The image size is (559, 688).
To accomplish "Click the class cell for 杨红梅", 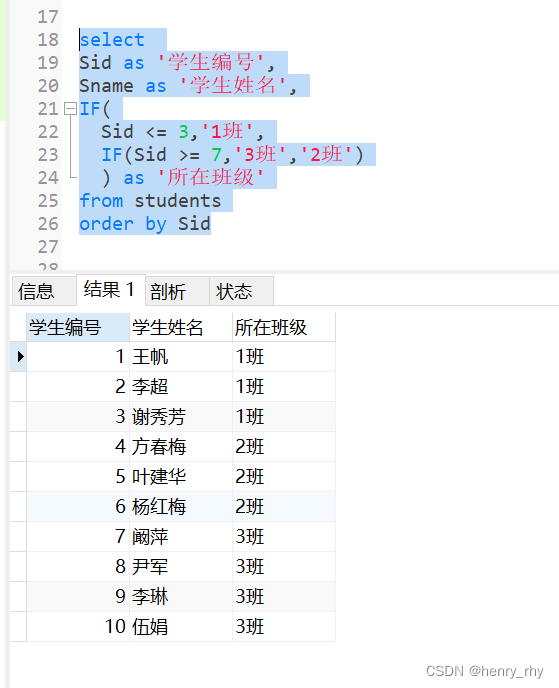I will click(x=284, y=506).
